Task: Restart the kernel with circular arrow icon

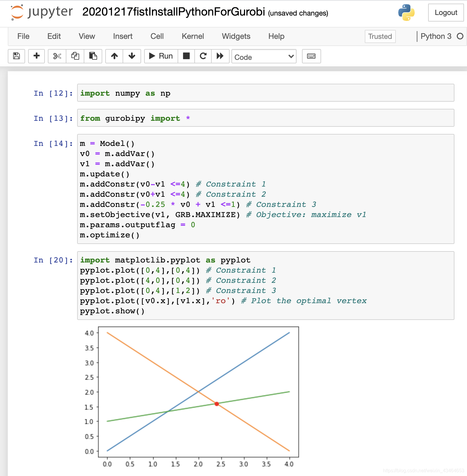Action: [x=203, y=56]
